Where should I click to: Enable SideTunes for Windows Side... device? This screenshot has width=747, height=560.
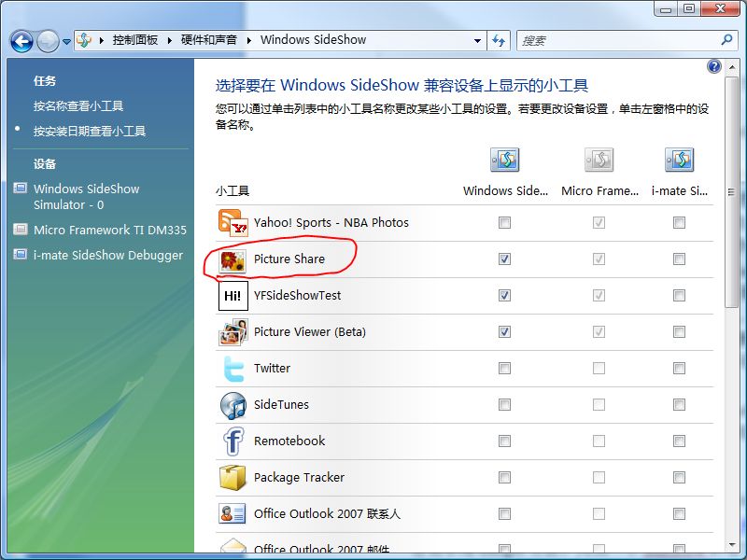click(x=504, y=404)
